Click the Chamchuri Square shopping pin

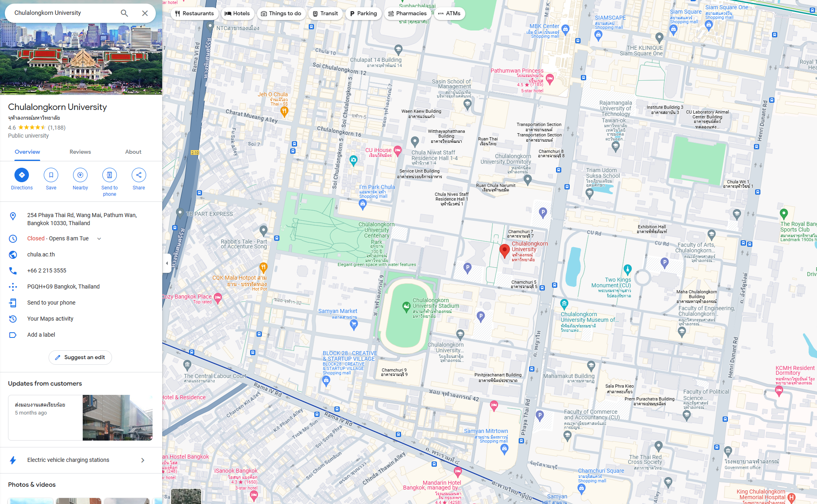point(582,488)
